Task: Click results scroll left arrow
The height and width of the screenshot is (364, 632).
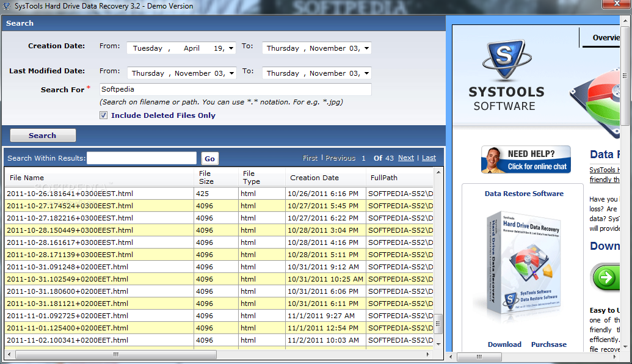Action: pos(9,355)
